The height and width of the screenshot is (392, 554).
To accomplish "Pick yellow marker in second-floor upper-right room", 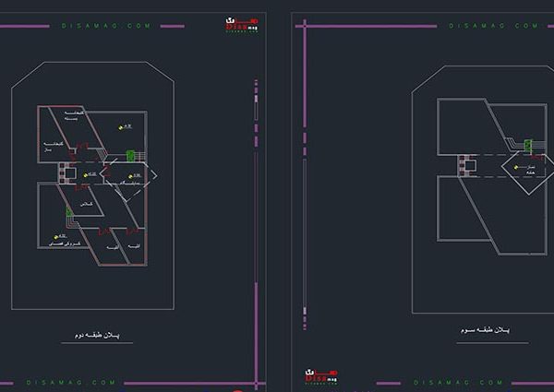I will click(x=119, y=125).
